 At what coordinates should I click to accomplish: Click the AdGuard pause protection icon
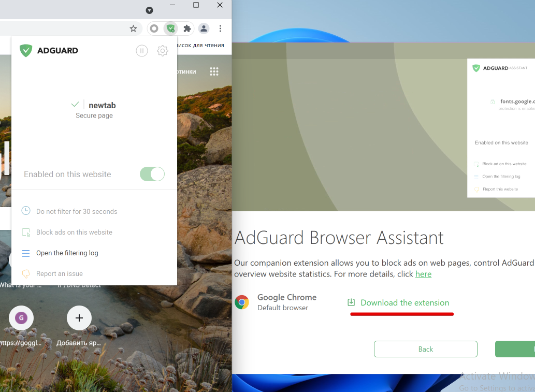(141, 51)
